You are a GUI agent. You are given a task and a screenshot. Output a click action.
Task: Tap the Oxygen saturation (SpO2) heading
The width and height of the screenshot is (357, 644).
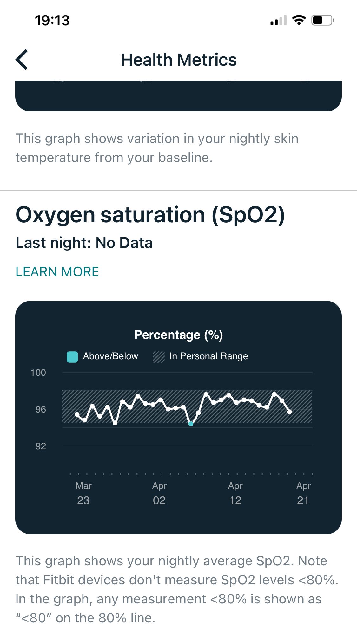tap(150, 215)
